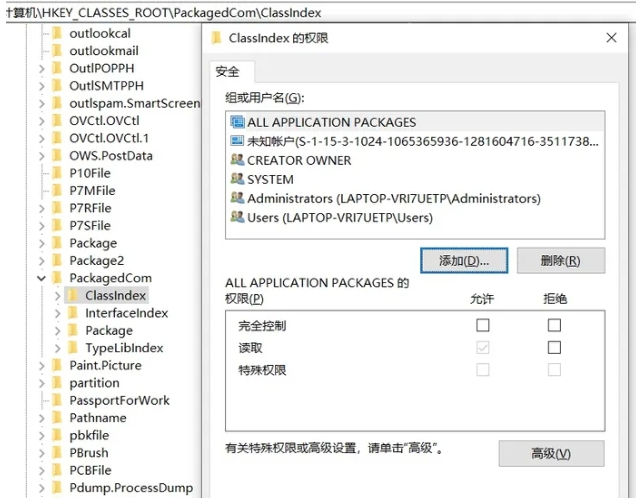The width and height of the screenshot is (636, 498).
Task: Click the OutlPOPPH folder icon
Action: [58, 68]
